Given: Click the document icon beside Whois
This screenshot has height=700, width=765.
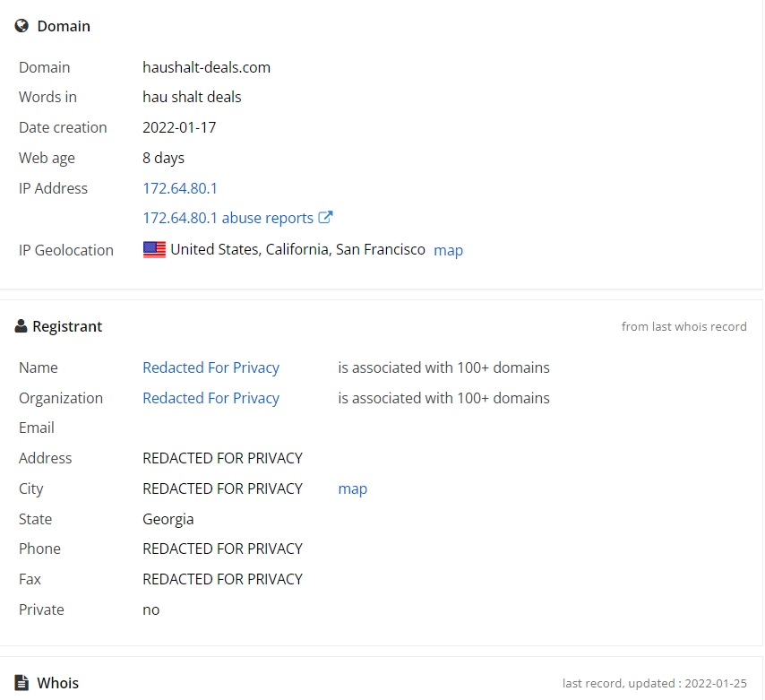Looking at the screenshot, I should click(22, 683).
